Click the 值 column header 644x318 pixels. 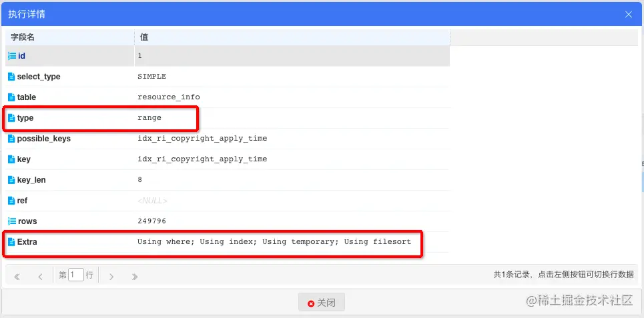coord(292,37)
